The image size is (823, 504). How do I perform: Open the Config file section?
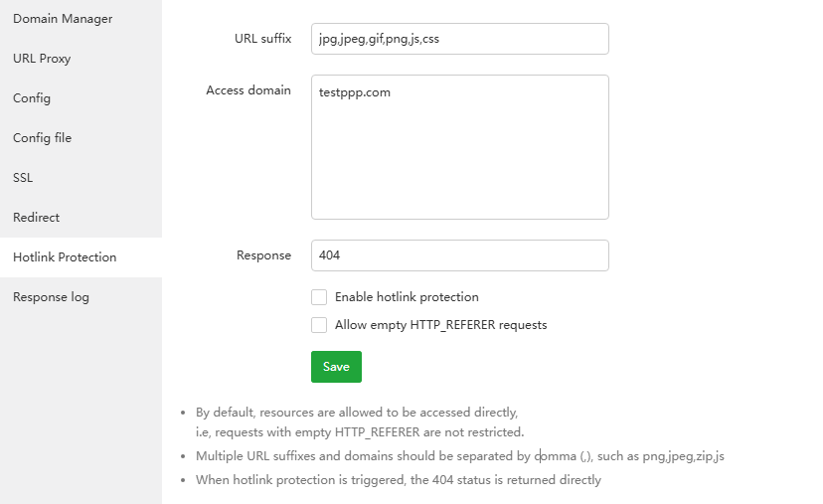(43, 138)
